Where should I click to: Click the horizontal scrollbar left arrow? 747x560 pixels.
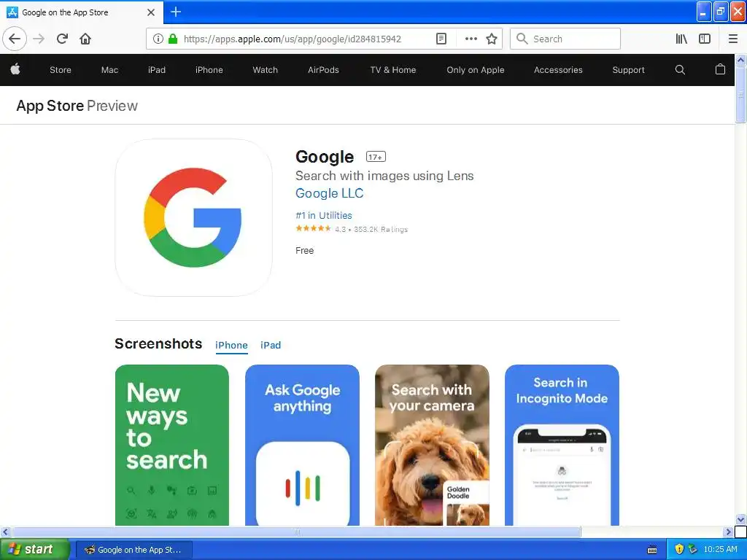pyautogui.click(x=5, y=532)
